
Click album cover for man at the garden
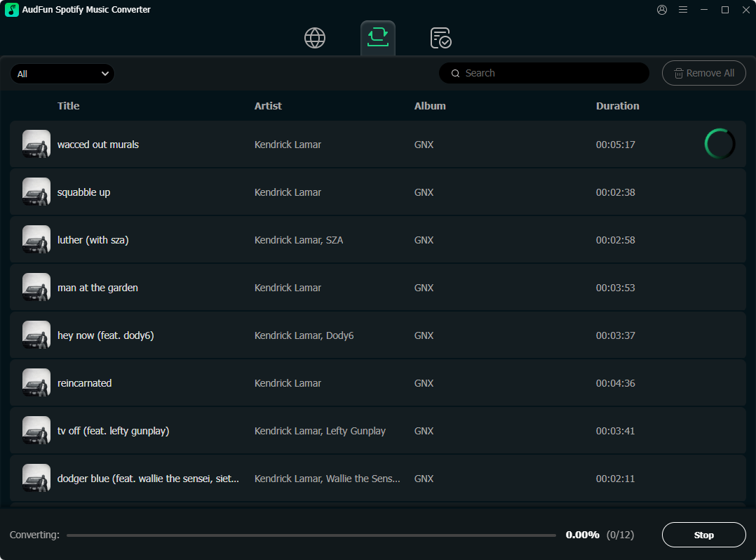[36, 287]
